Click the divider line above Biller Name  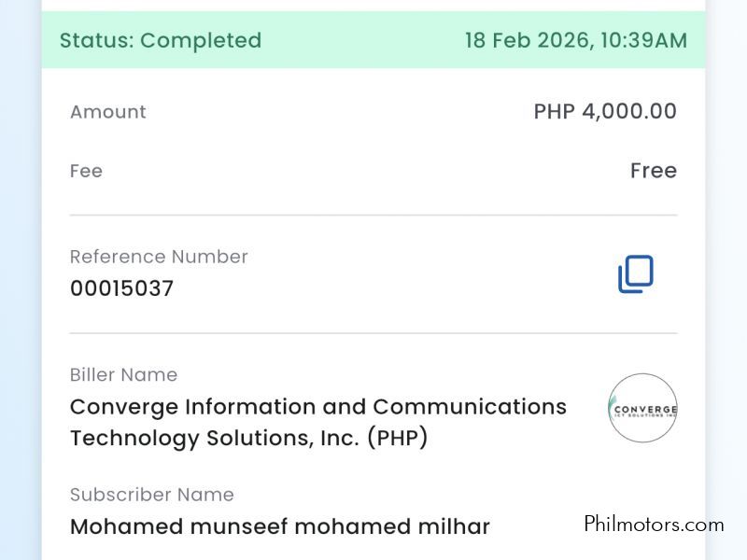pos(373,333)
